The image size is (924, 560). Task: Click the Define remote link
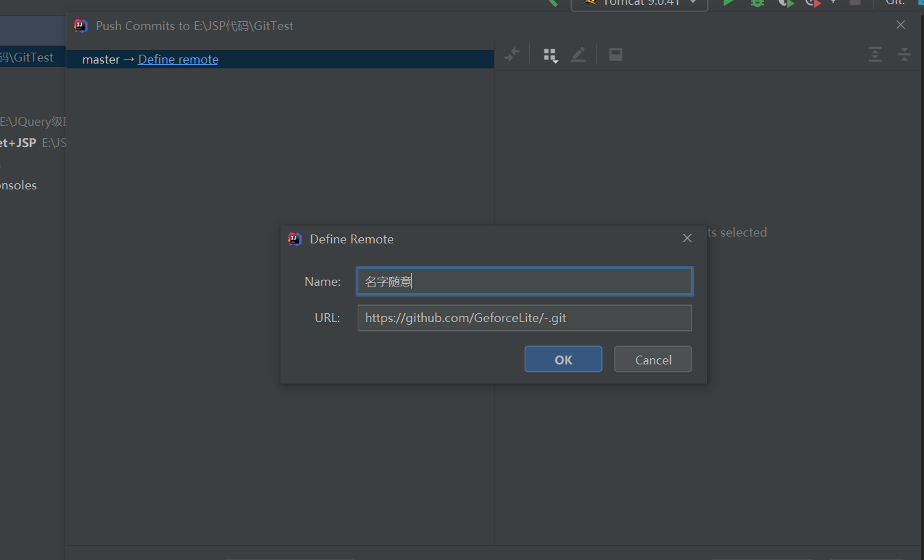178,59
